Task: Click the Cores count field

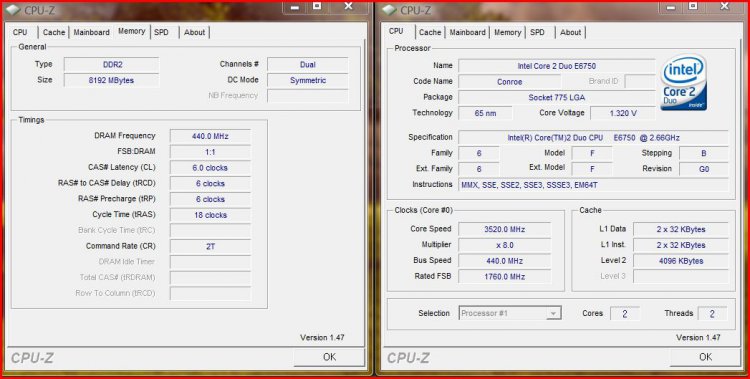Action: tap(624, 314)
